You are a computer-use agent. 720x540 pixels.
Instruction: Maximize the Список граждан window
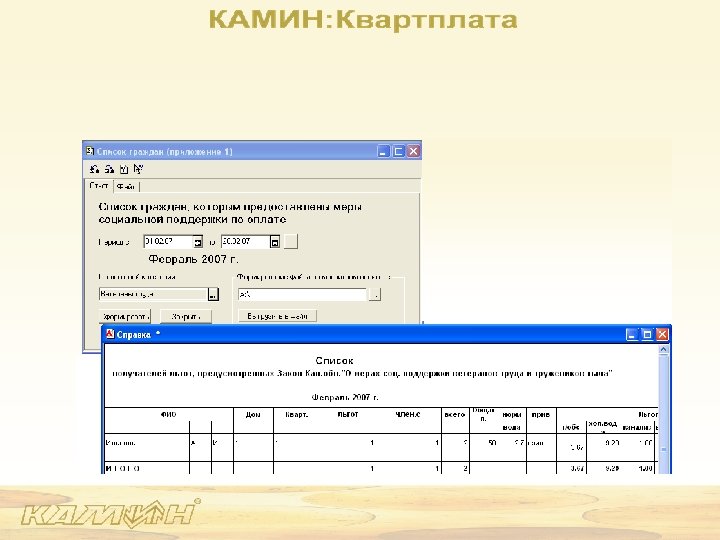(399, 151)
